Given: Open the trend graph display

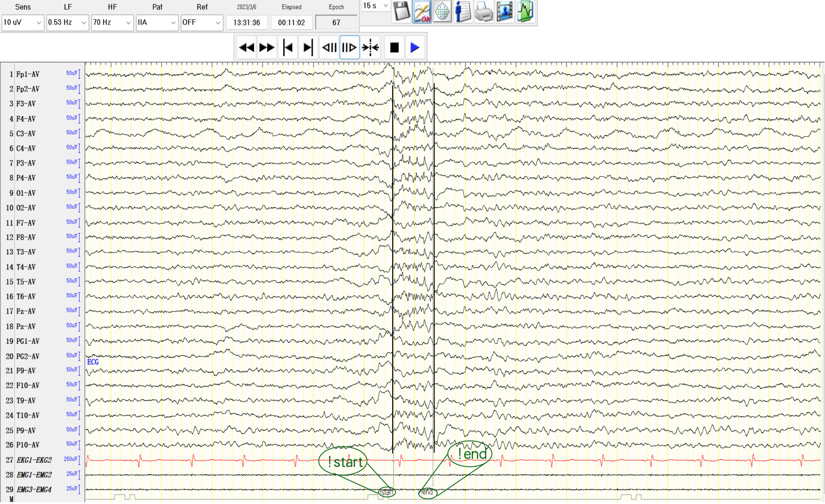Looking at the screenshot, I should [x=525, y=12].
